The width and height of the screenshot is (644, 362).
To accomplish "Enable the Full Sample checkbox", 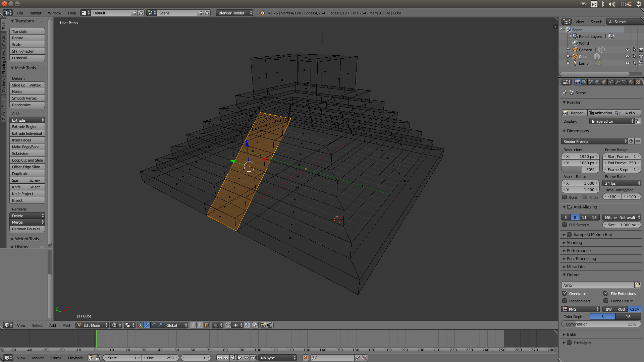I will tap(565, 225).
